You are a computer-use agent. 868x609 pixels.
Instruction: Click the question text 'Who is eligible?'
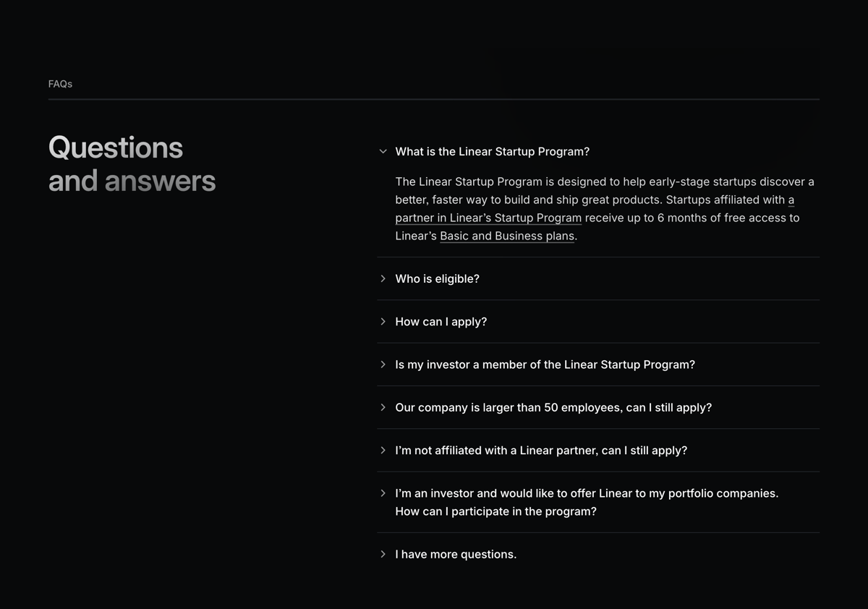tap(437, 278)
